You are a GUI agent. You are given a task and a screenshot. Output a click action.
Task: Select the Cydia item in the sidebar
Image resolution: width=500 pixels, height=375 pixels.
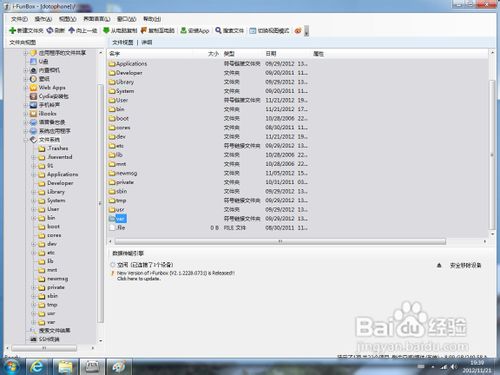click(49, 96)
